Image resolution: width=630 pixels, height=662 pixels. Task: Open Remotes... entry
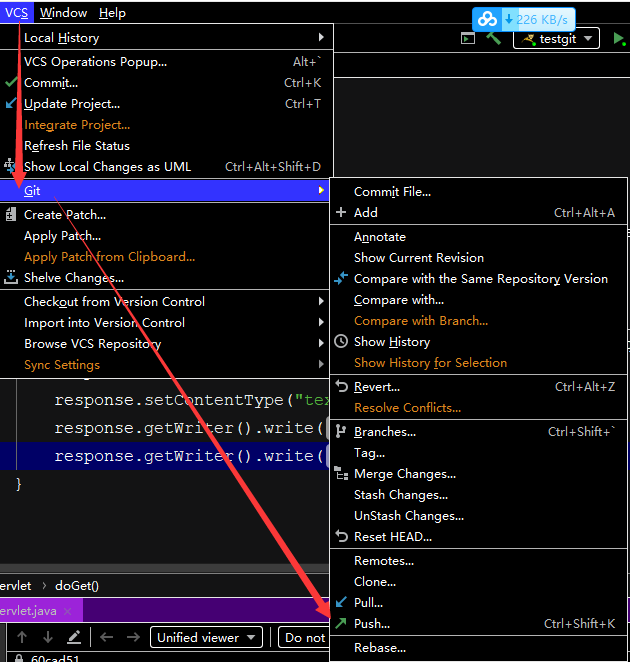[x=478, y=561]
